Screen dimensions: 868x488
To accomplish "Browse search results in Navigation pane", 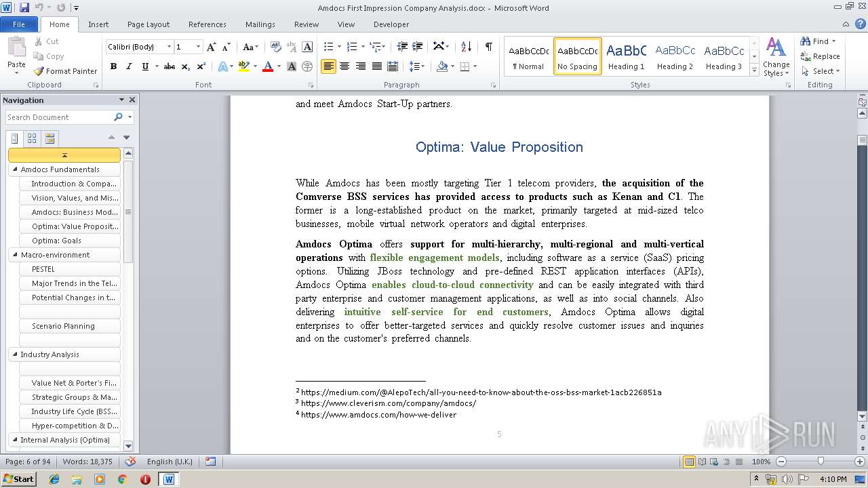I will click(50, 138).
